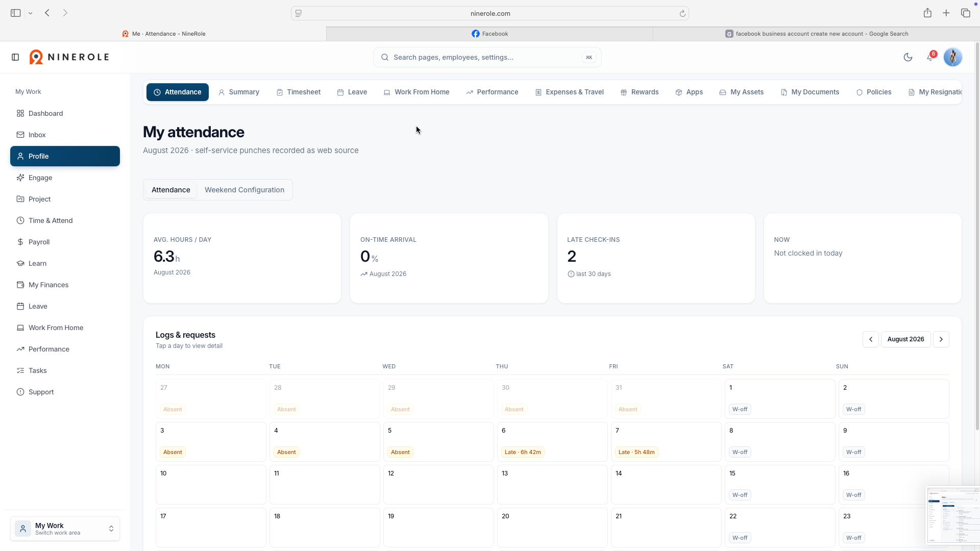Image resolution: width=980 pixels, height=551 pixels.
Task: Go to Time & Attend
Action: pyautogui.click(x=65, y=220)
